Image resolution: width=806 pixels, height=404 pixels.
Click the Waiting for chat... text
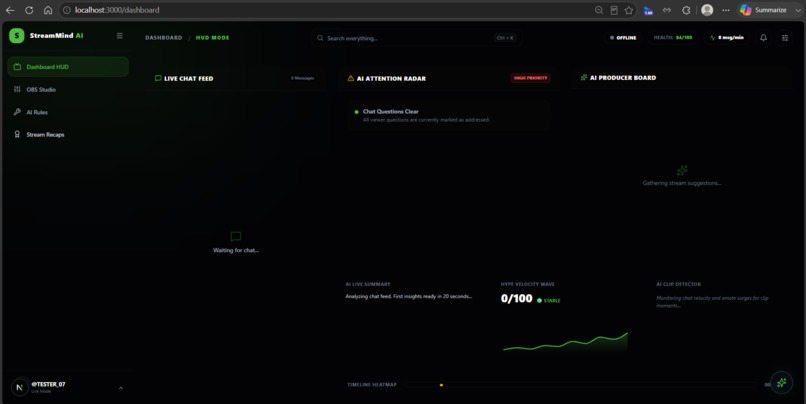pos(236,250)
